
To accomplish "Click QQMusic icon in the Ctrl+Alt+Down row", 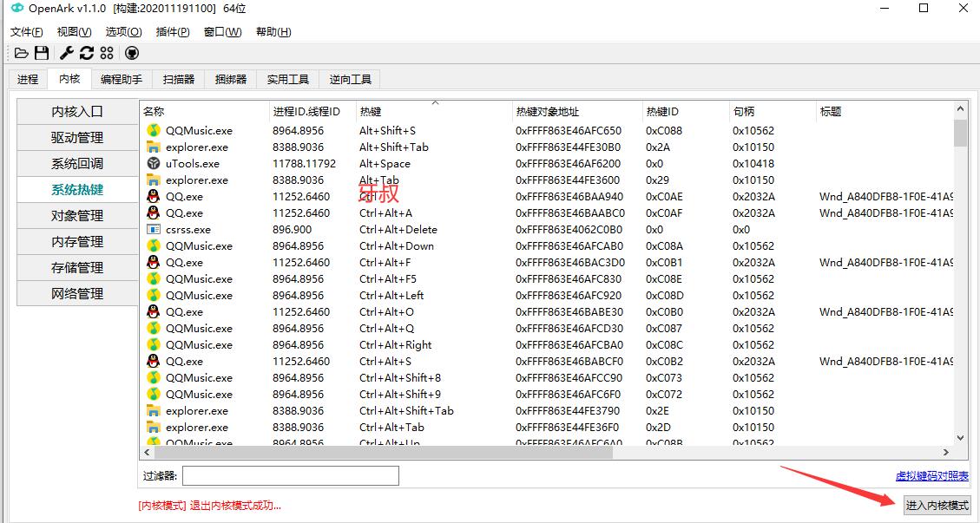I will (153, 246).
